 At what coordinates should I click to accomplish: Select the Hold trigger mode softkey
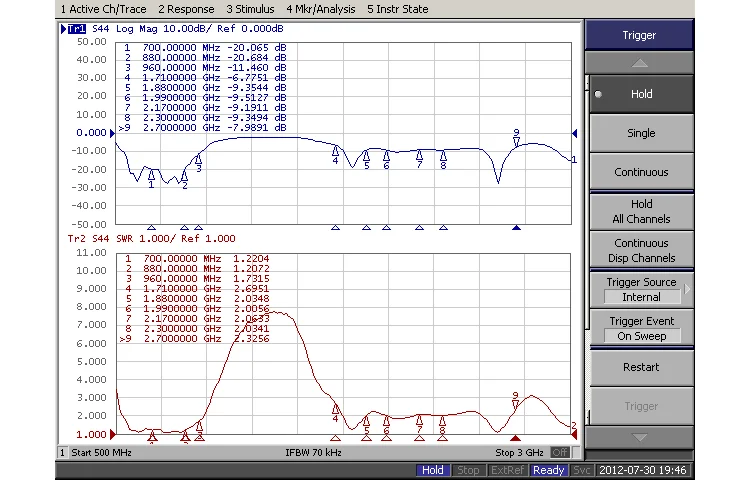[x=640, y=94]
